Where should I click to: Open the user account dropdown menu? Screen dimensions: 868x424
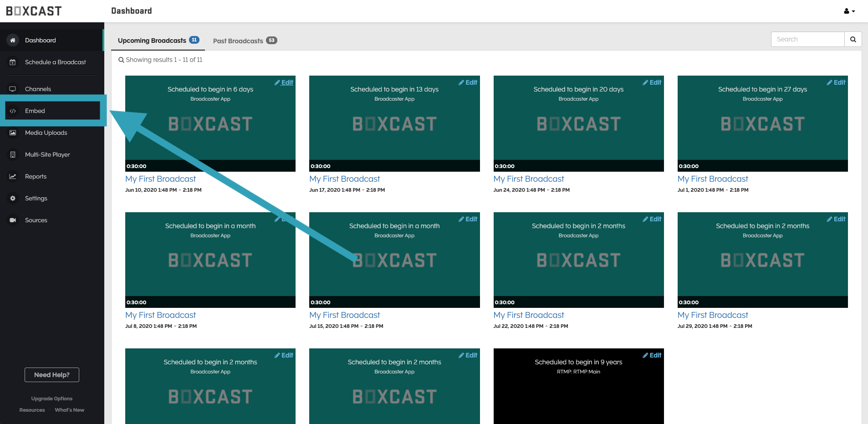pyautogui.click(x=849, y=11)
